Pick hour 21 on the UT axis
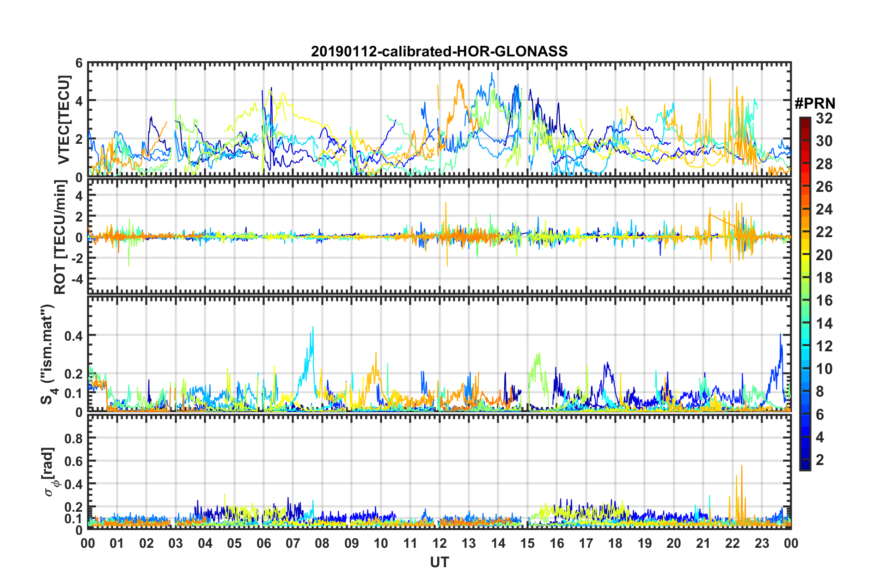Viewport: 879px width, 588px height. pos(703,543)
